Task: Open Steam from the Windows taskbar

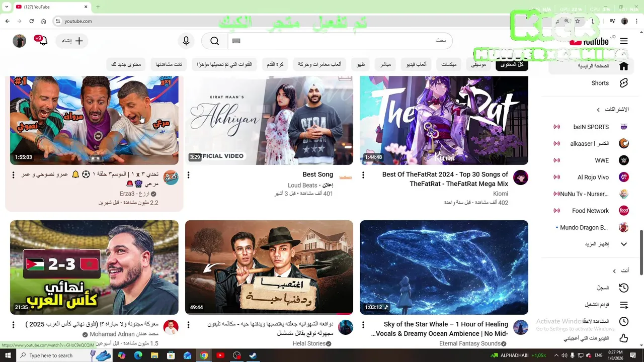Action: click(x=253, y=355)
